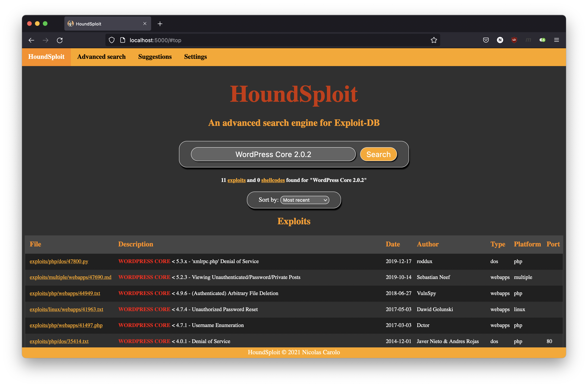Click the author Dawid Golunski
Image resolution: width=588 pixels, height=387 pixels.
tap(435, 310)
